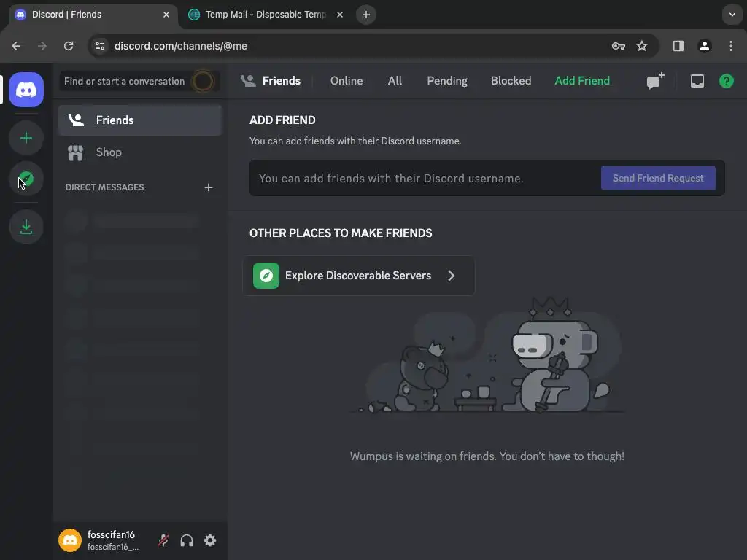Add a server with plus icon
The image size is (747, 560).
click(x=26, y=138)
